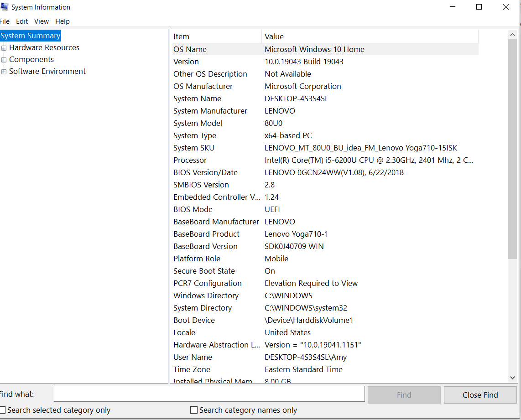Click the Close Find button
This screenshot has height=420, width=521.
pyautogui.click(x=480, y=395)
